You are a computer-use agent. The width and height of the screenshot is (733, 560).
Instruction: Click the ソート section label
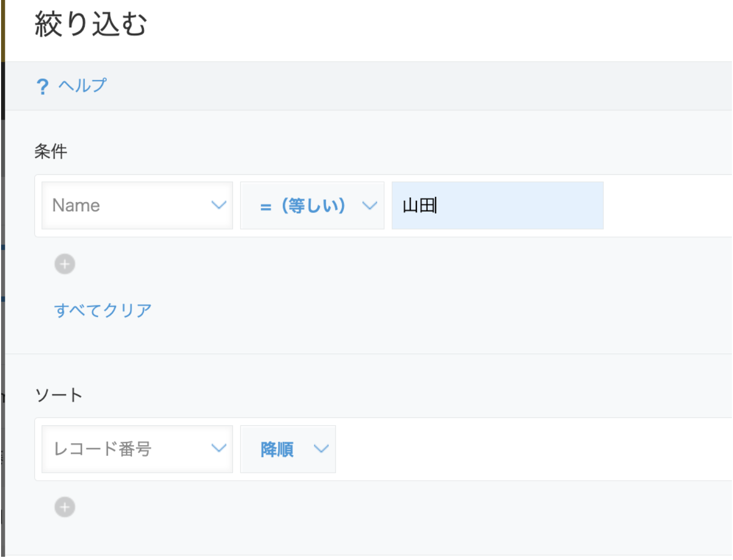(x=58, y=394)
